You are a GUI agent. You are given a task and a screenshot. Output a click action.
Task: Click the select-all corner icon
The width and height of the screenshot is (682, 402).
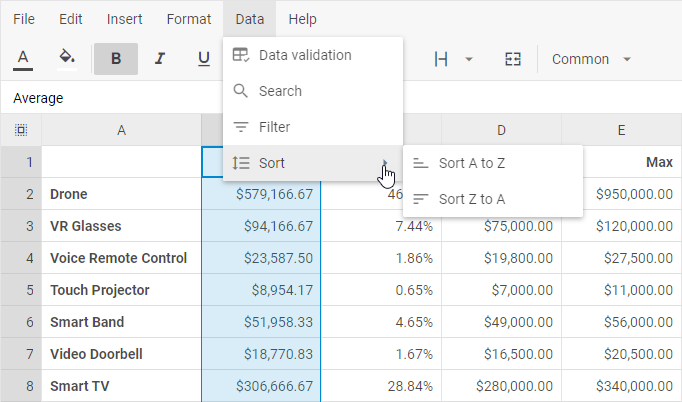coord(21,130)
